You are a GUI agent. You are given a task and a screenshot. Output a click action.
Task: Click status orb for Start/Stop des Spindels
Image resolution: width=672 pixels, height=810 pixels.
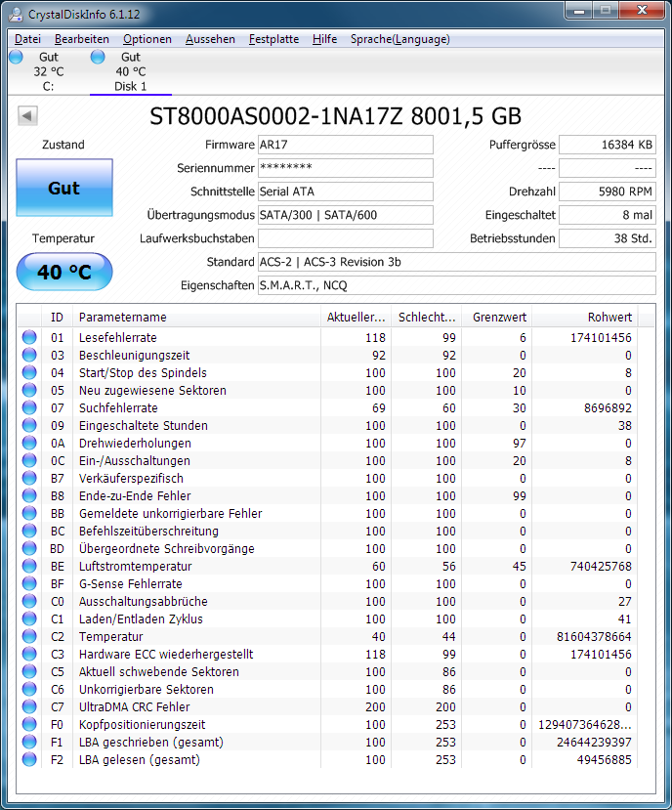click(29, 372)
